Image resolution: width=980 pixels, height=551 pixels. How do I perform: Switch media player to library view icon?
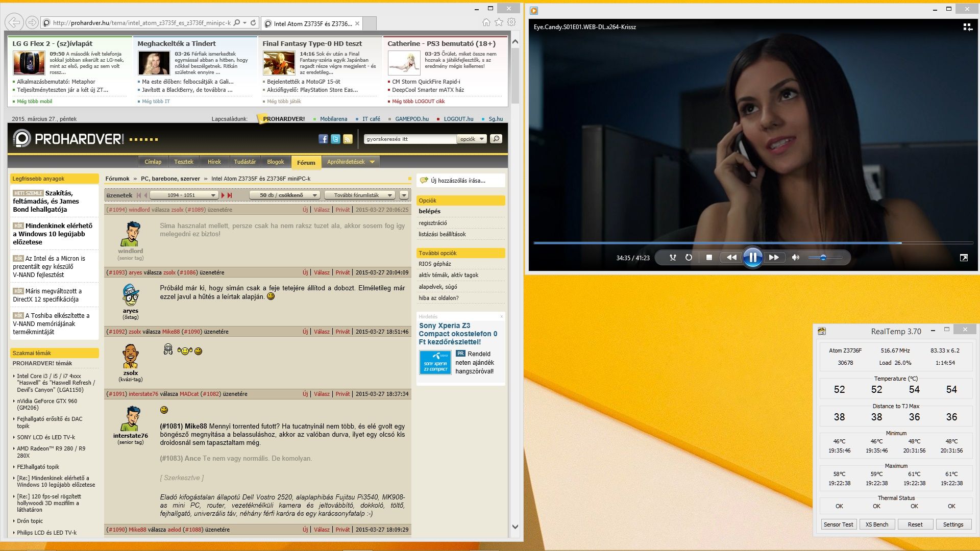point(967,27)
